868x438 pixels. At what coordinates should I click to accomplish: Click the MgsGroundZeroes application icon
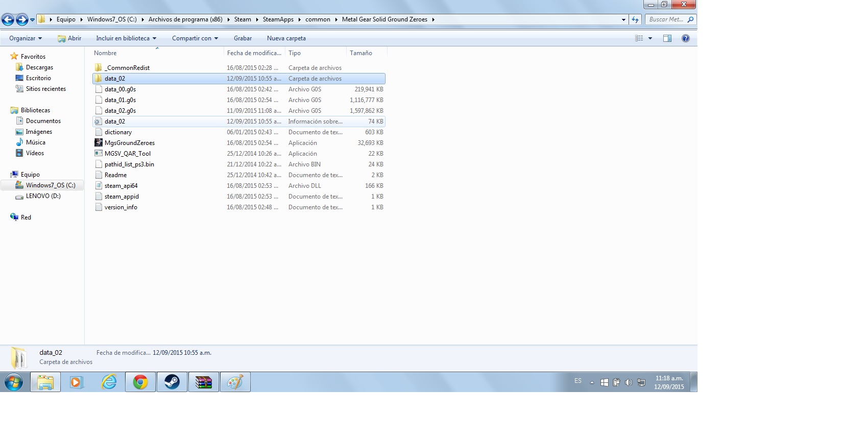pos(99,143)
